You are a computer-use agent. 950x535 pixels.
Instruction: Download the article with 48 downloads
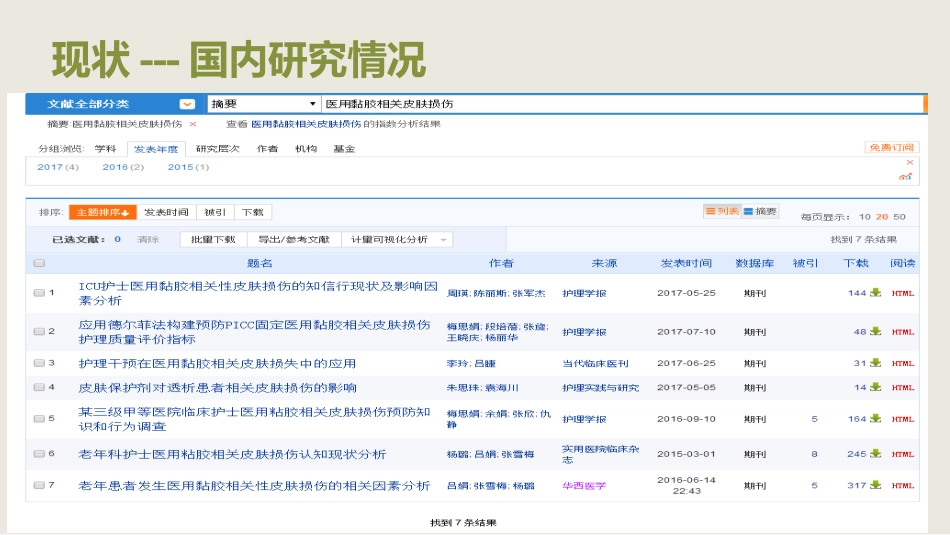point(875,331)
